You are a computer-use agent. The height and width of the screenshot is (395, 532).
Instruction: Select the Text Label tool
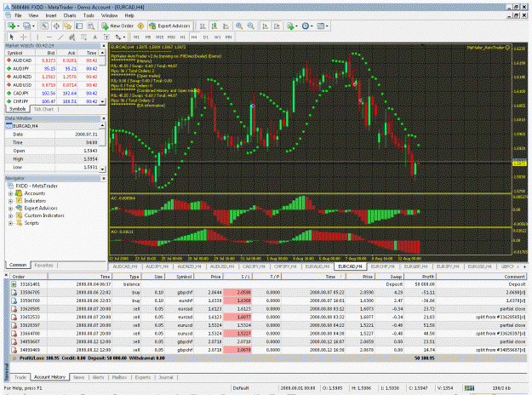(106, 37)
